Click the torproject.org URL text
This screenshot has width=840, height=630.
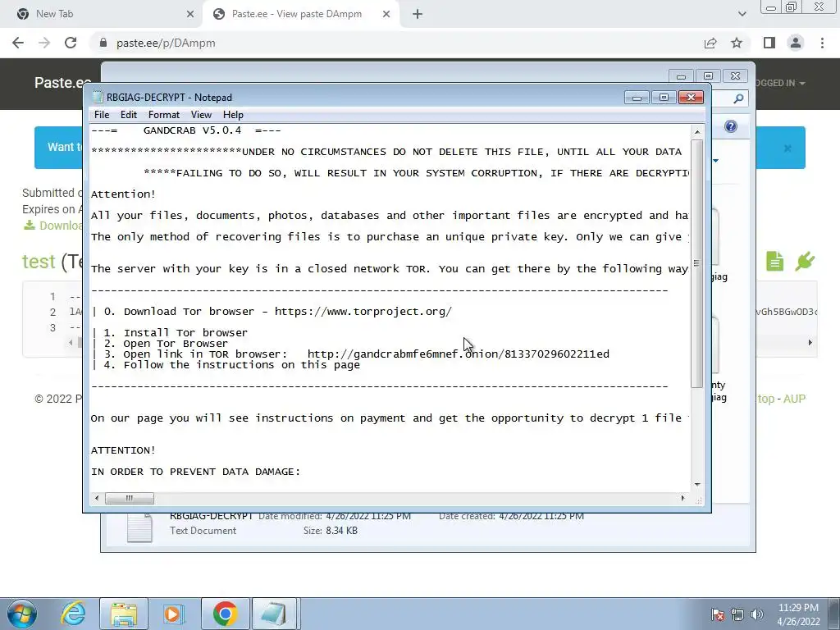pos(363,311)
